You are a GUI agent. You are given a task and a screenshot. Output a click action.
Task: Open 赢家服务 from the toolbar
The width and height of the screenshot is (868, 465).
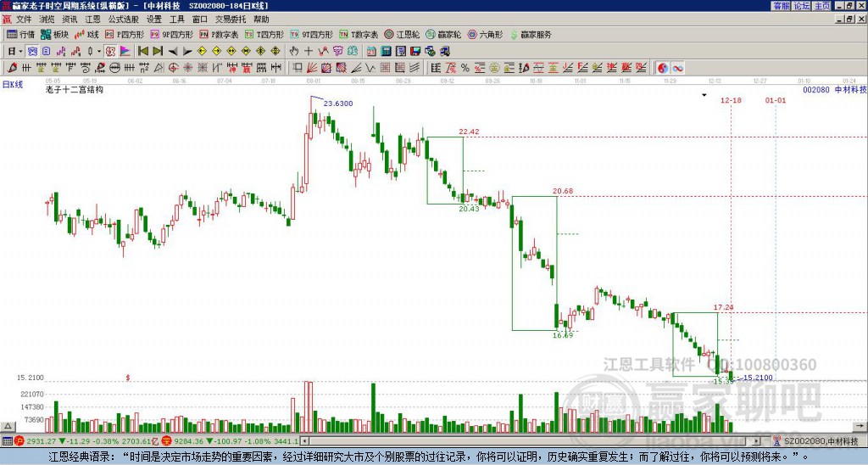coord(531,34)
